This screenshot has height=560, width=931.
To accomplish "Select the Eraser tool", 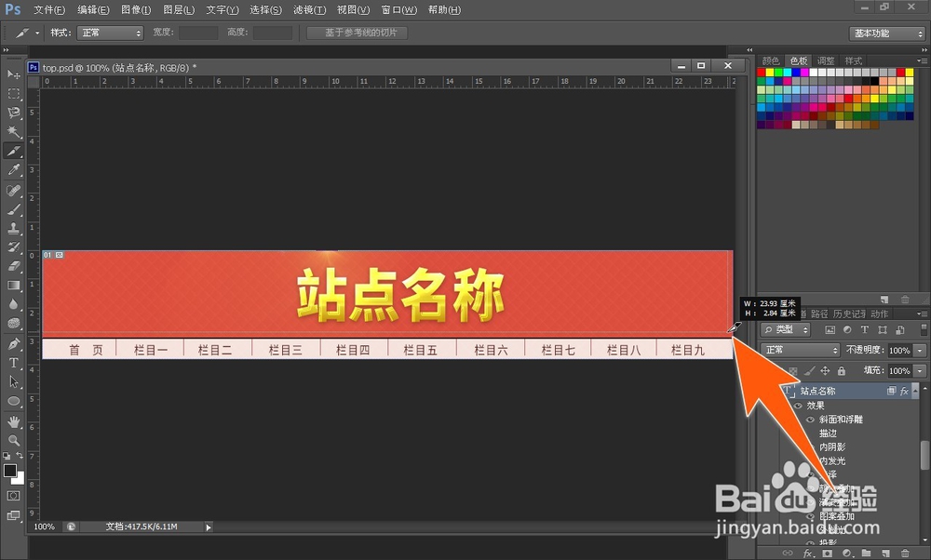I will [x=14, y=266].
